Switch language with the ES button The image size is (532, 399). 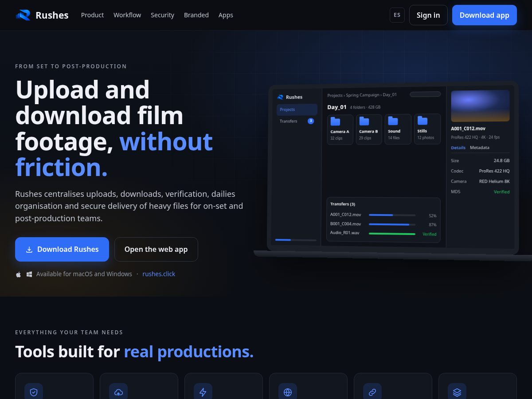[397, 15]
